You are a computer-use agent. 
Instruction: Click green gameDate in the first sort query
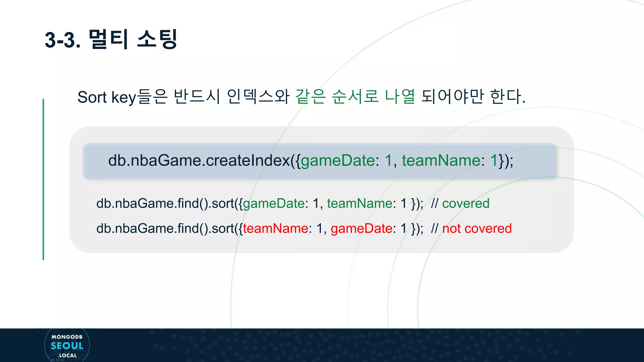click(274, 204)
